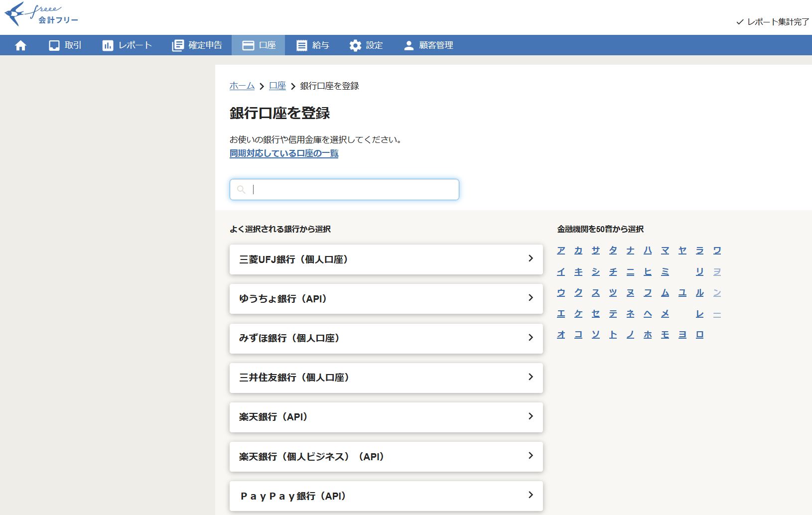Viewport: 812px width, 515px height.
Task: Filter banks by ホ
Action: tap(648, 335)
